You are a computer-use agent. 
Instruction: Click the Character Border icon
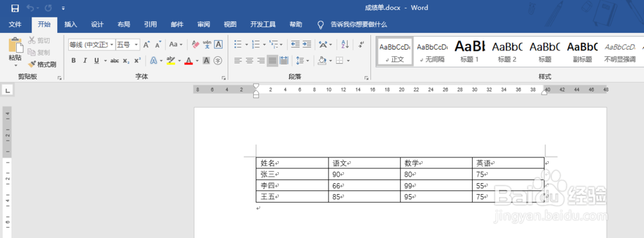[x=218, y=45]
